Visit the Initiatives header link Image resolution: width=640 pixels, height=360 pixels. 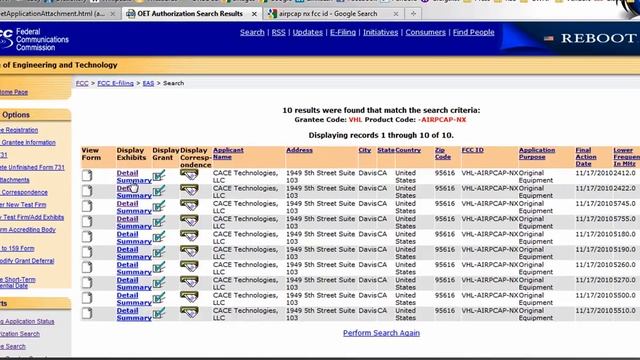point(380,32)
